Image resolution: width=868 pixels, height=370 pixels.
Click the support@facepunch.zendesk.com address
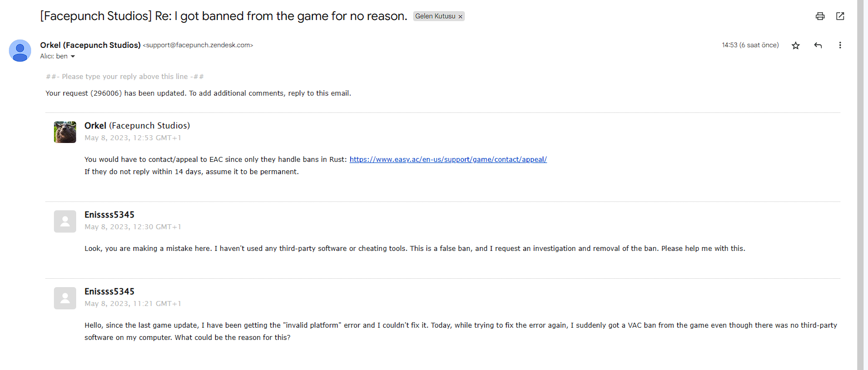coord(198,46)
